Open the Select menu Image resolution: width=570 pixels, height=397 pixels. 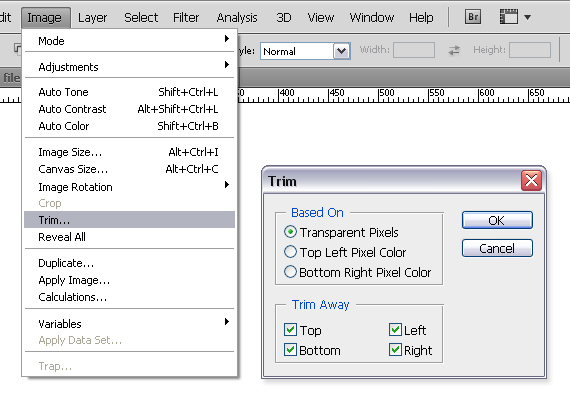coord(141,17)
